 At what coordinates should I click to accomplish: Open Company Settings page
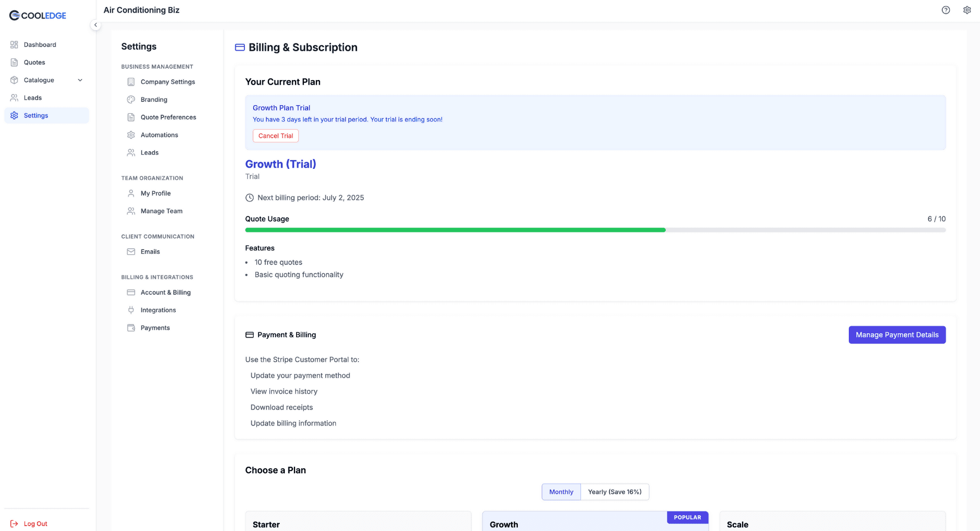(168, 82)
